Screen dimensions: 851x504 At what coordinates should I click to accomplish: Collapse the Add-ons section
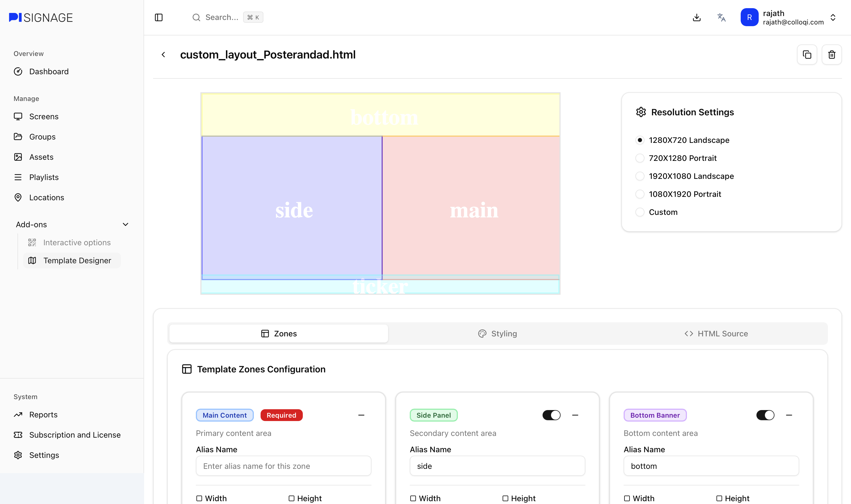(x=125, y=224)
